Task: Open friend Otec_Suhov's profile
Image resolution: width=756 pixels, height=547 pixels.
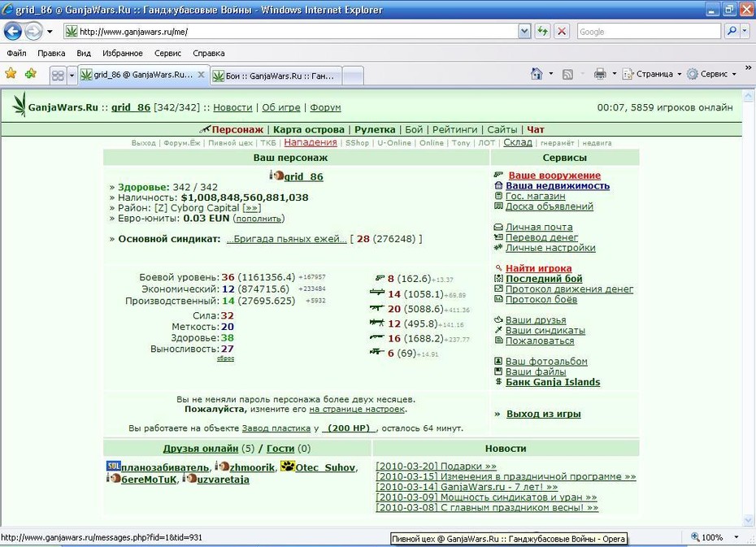Action: click(x=325, y=467)
